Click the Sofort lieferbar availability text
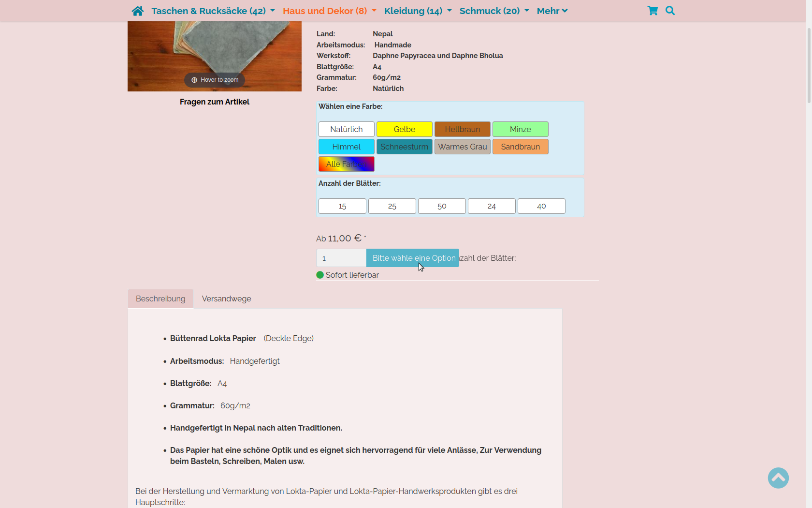This screenshot has width=812, height=508. (352, 275)
